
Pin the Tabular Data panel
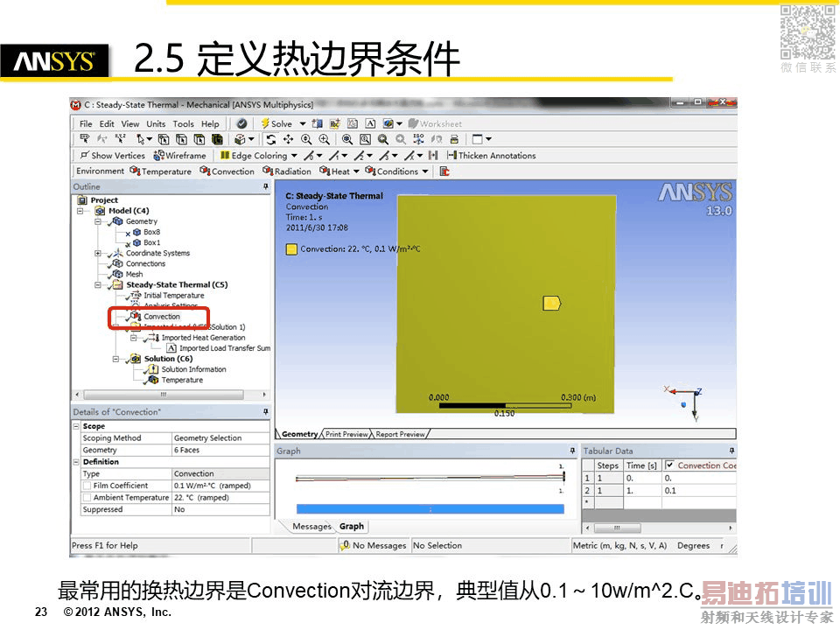tap(731, 451)
